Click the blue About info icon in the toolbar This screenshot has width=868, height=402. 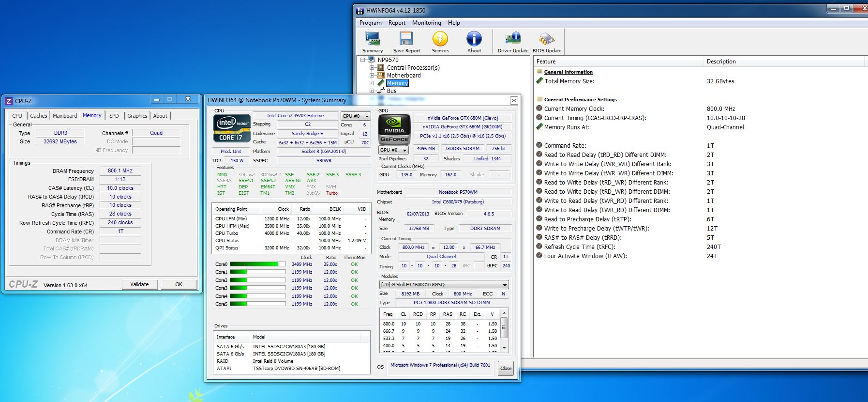(474, 39)
